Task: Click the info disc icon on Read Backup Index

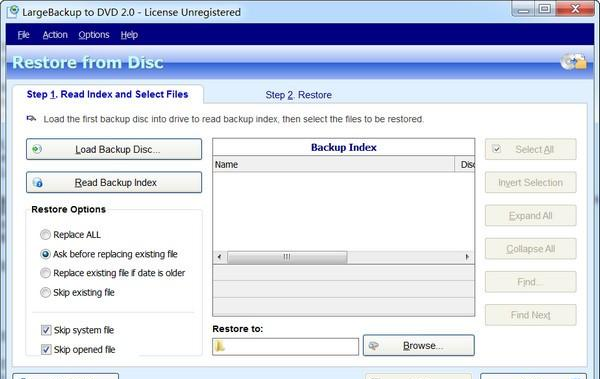Action: [x=38, y=183]
